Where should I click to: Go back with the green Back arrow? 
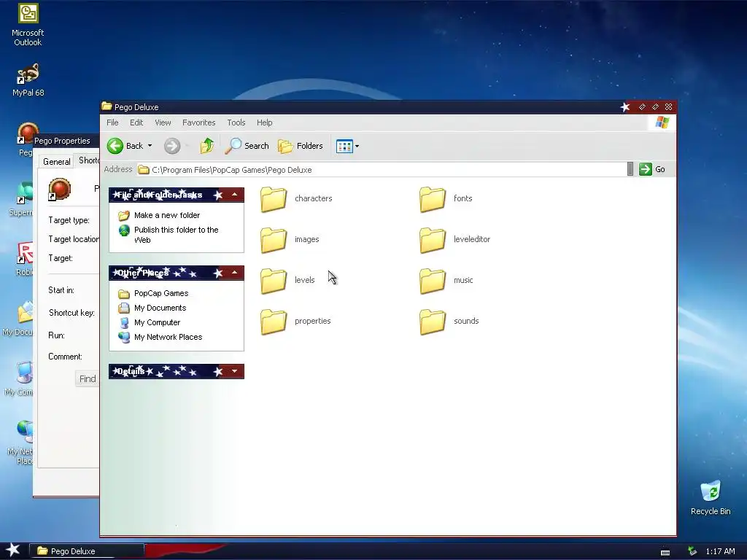pyautogui.click(x=115, y=146)
